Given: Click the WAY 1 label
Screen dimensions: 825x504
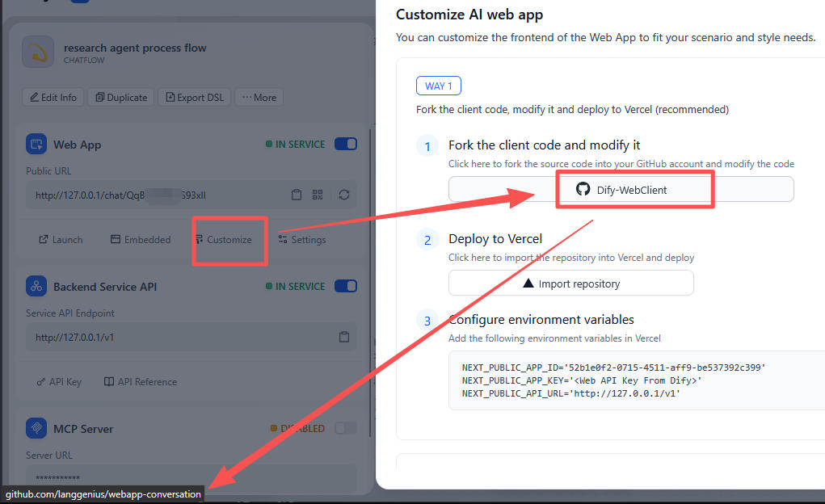Looking at the screenshot, I should click(x=438, y=86).
